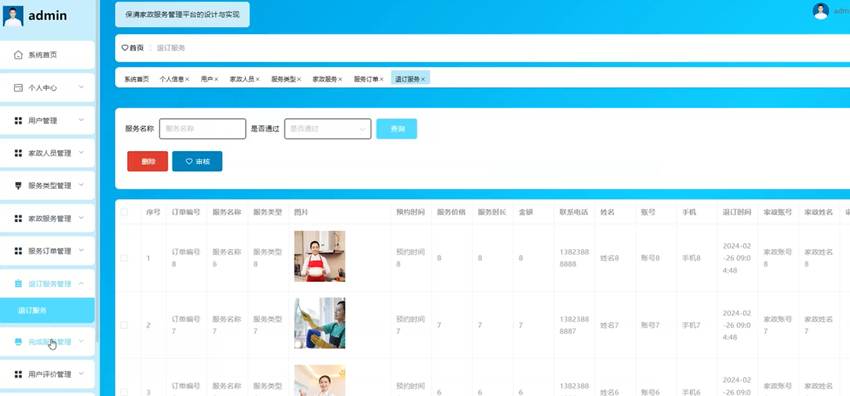Viewport: 850px width, 396px height.
Task: Click the 服务类型管理 sidebar icon
Action: (18, 186)
